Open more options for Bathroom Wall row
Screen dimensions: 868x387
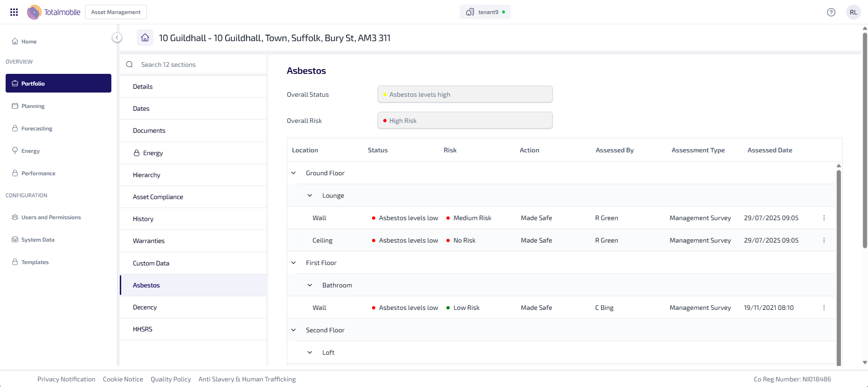pyautogui.click(x=824, y=308)
